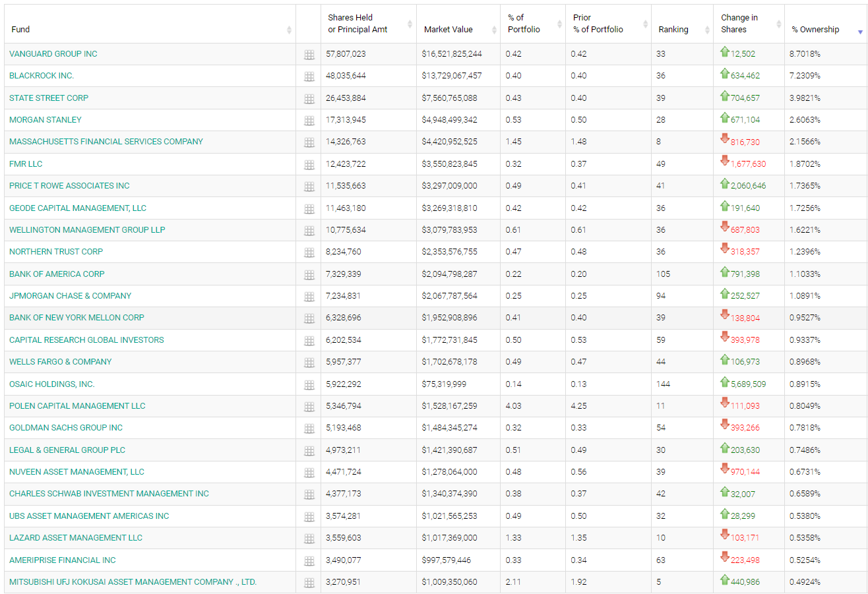The image size is (868, 594).
Task: Open grid icon in Ameriprise Financial row
Action: [x=309, y=561]
